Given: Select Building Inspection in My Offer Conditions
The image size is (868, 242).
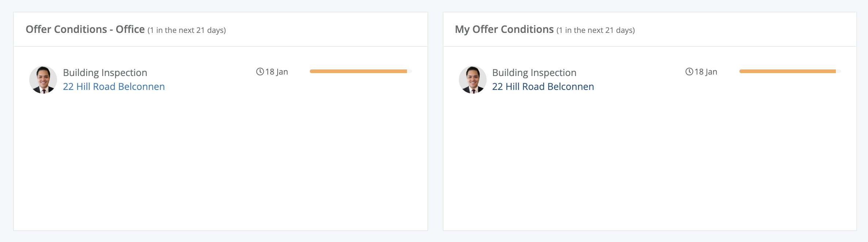Looking at the screenshot, I should [534, 73].
